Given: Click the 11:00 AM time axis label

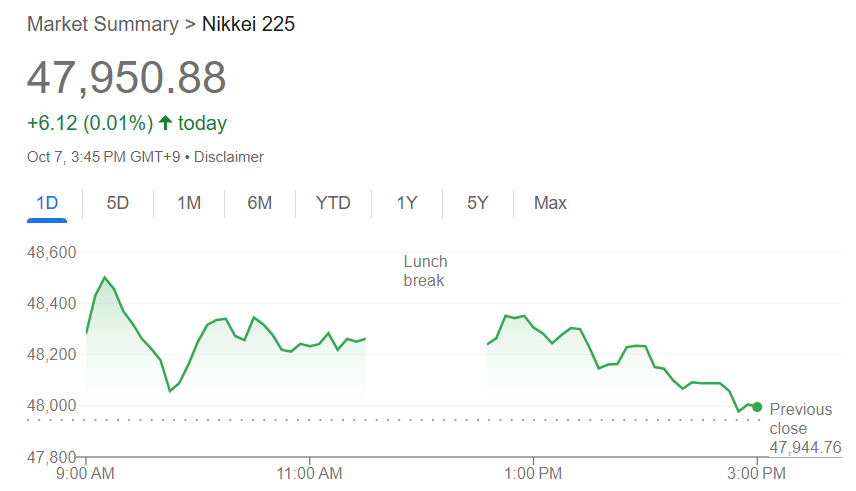Looking at the screenshot, I should (x=309, y=472).
